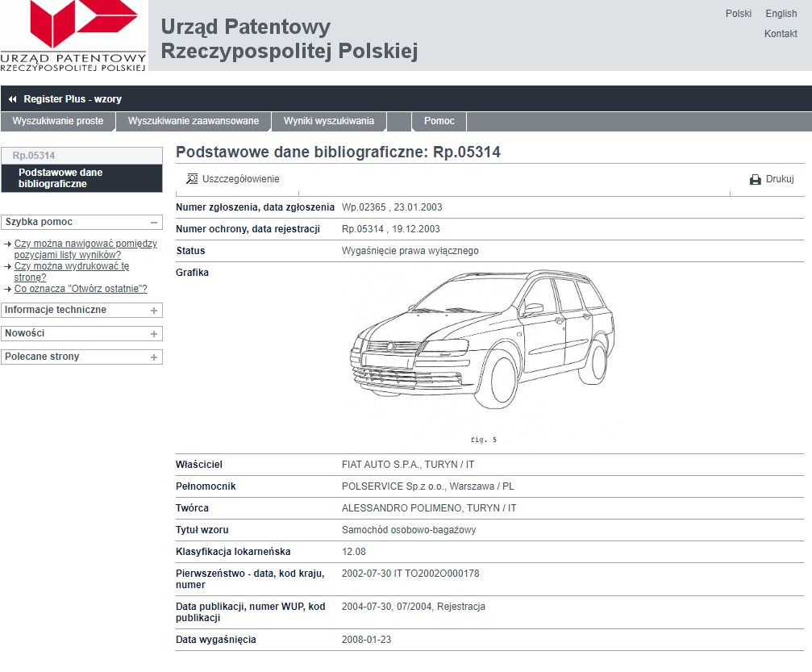Screen dimensions: 812x672
Task: Click the priority value 2002-07-30 IT TO2002O000178
Action: (x=410, y=574)
